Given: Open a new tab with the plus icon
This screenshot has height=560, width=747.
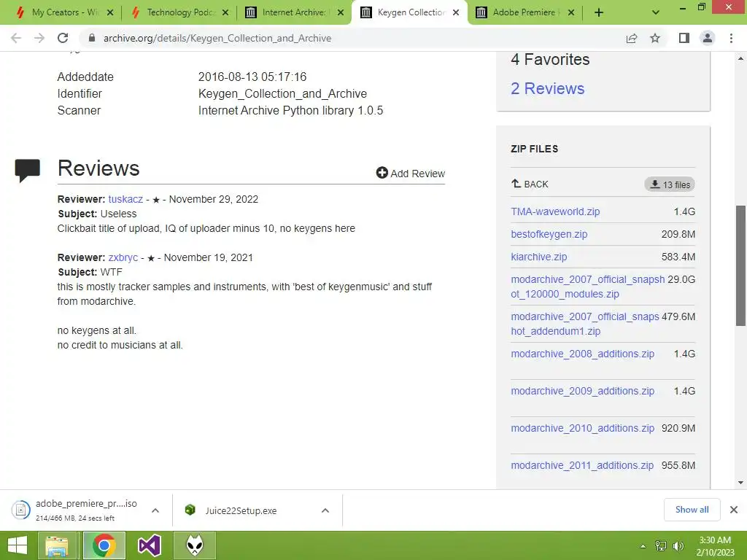Looking at the screenshot, I should (599, 12).
